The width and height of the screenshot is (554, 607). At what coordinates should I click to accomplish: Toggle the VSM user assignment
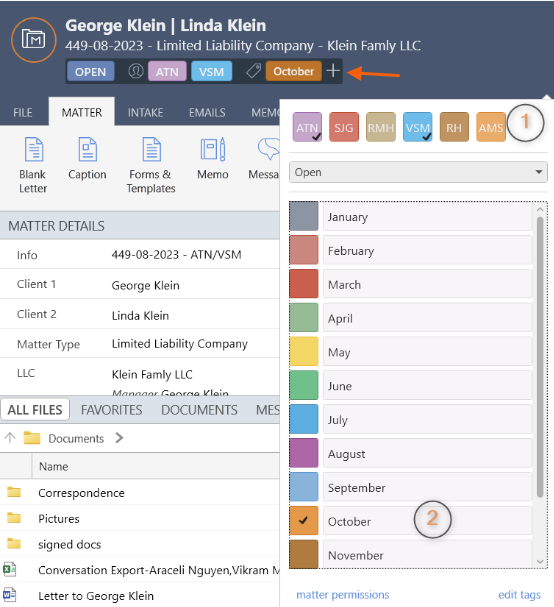(417, 127)
